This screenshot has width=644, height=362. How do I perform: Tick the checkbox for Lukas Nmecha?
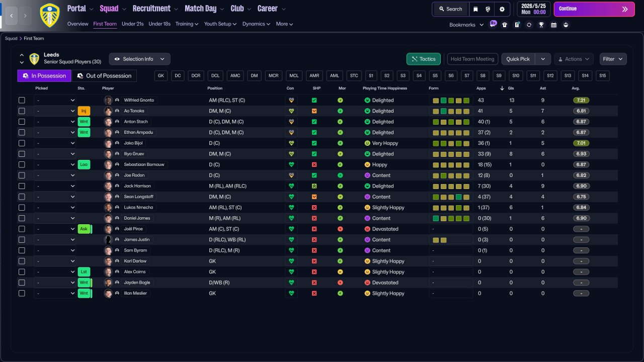(x=22, y=207)
